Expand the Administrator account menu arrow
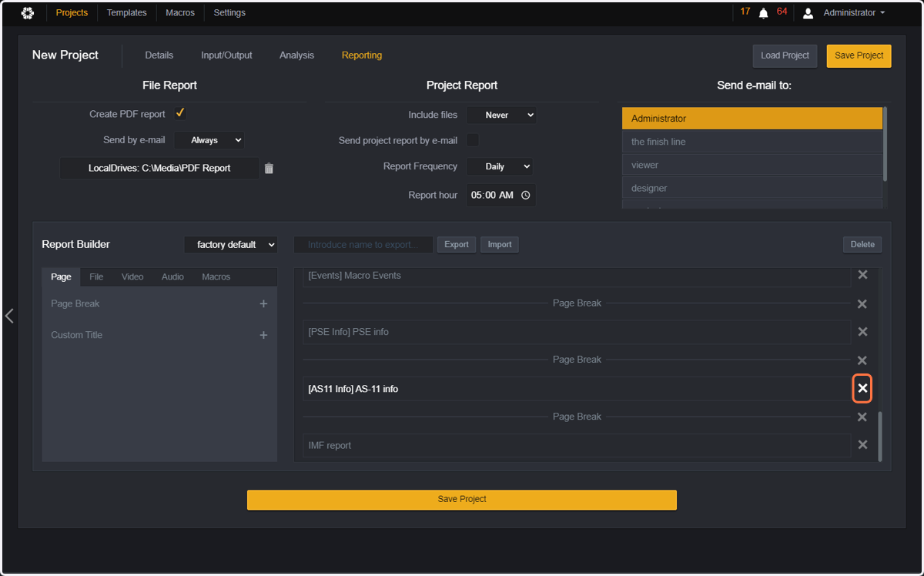924x576 pixels. 882,13
